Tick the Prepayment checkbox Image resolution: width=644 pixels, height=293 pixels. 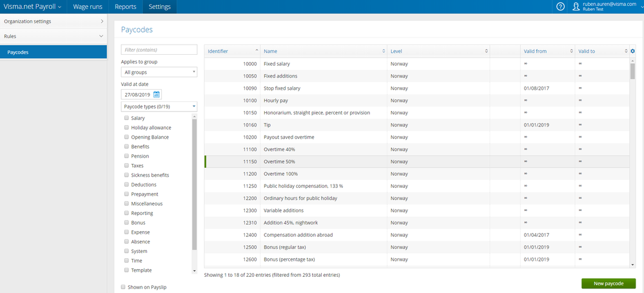point(126,194)
